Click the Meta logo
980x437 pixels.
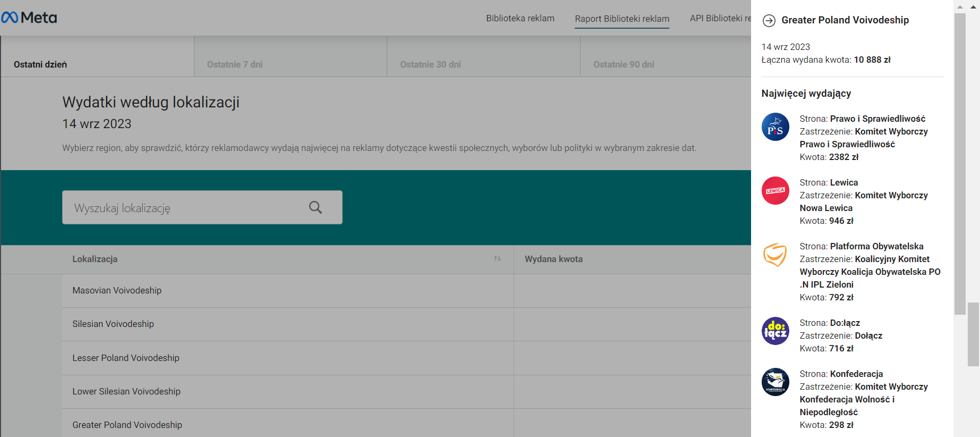pyautogui.click(x=29, y=18)
